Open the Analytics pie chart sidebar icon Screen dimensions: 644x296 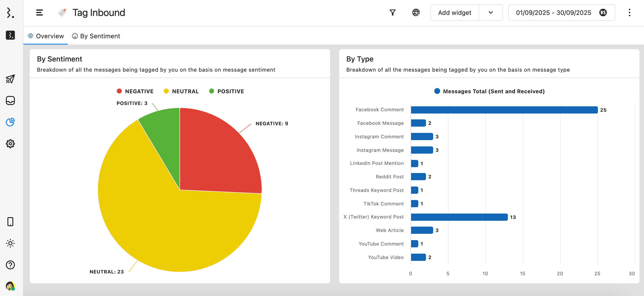click(x=10, y=122)
